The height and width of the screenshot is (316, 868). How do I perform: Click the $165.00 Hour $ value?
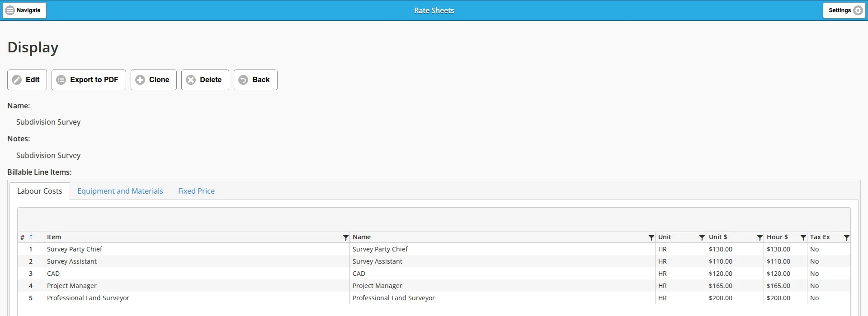778,286
